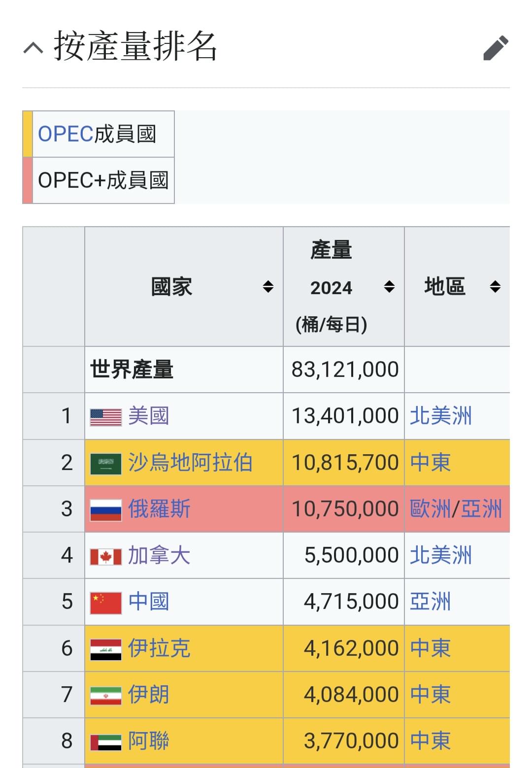This screenshot has height=768, width=532.
Task: Open the 歐洲 region link
Action: 430,509
